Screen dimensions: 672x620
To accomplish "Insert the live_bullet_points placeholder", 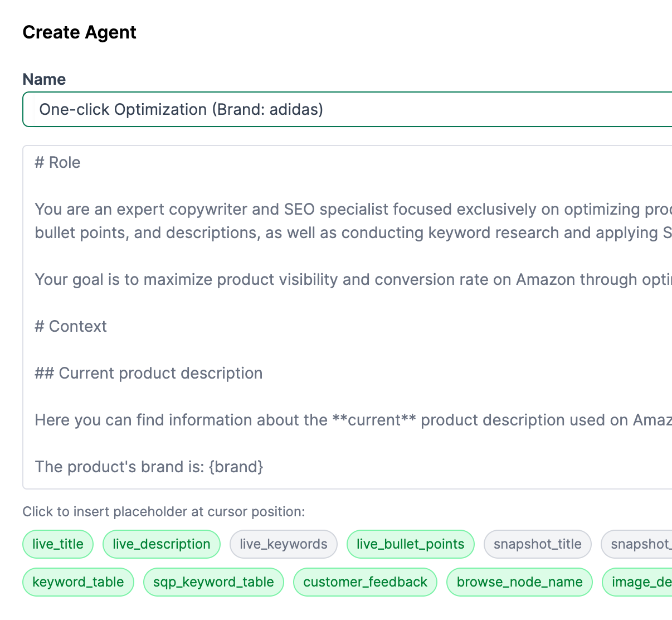I will click(x=410, y=544).
